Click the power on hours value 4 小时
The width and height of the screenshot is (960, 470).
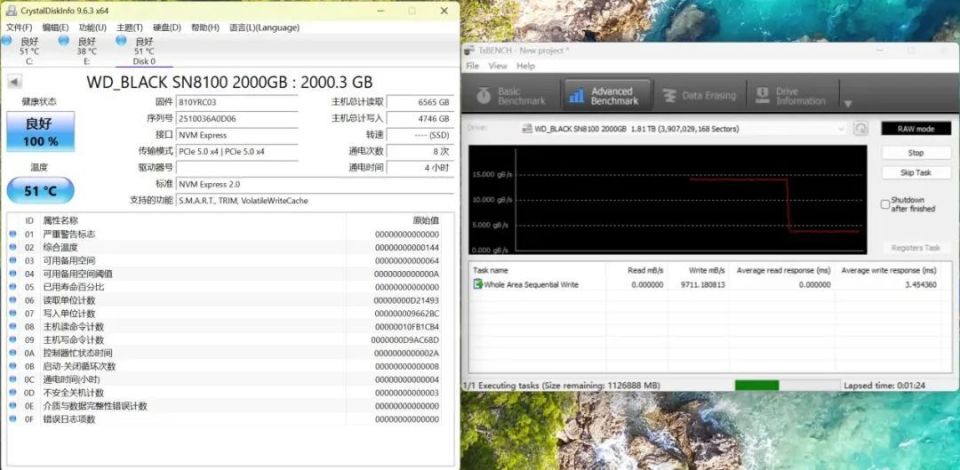click(x=421, y=168)
